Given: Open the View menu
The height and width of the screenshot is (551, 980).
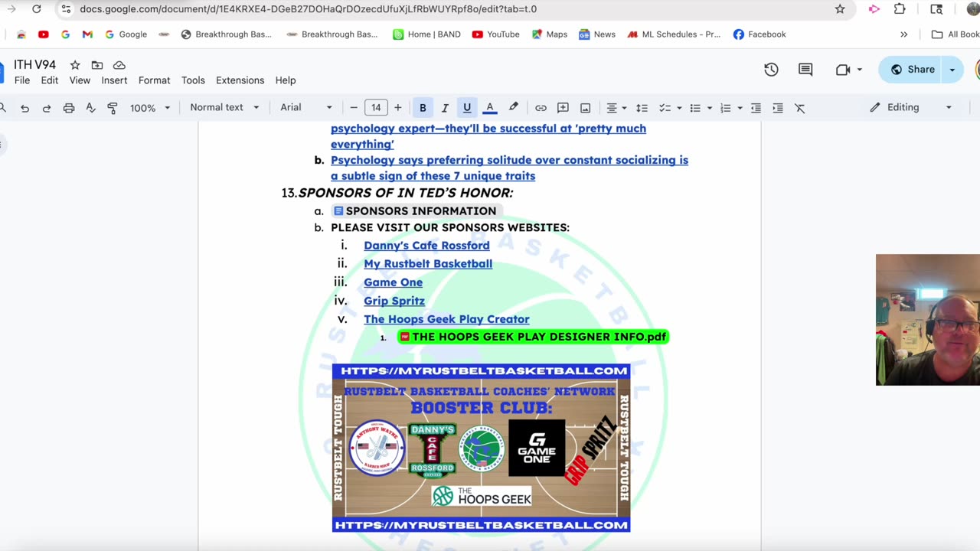Looking at the screenshot, I should [x=80, y=80].
